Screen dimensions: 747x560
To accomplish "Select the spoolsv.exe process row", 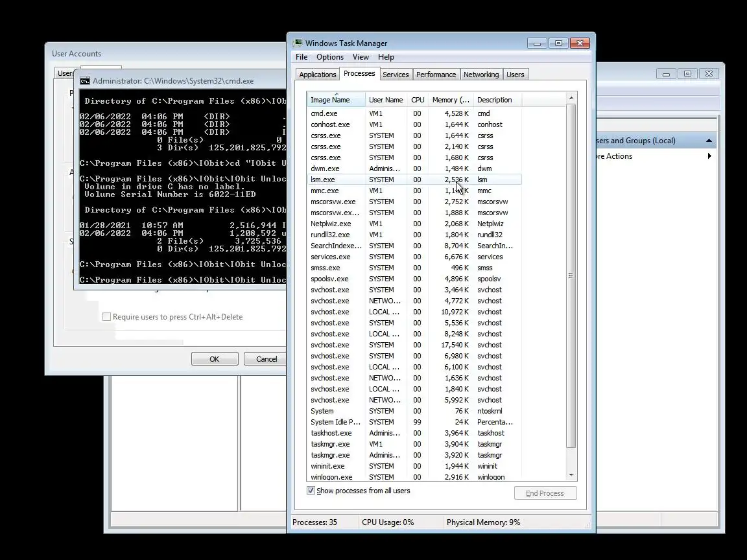I will [414, 279].
